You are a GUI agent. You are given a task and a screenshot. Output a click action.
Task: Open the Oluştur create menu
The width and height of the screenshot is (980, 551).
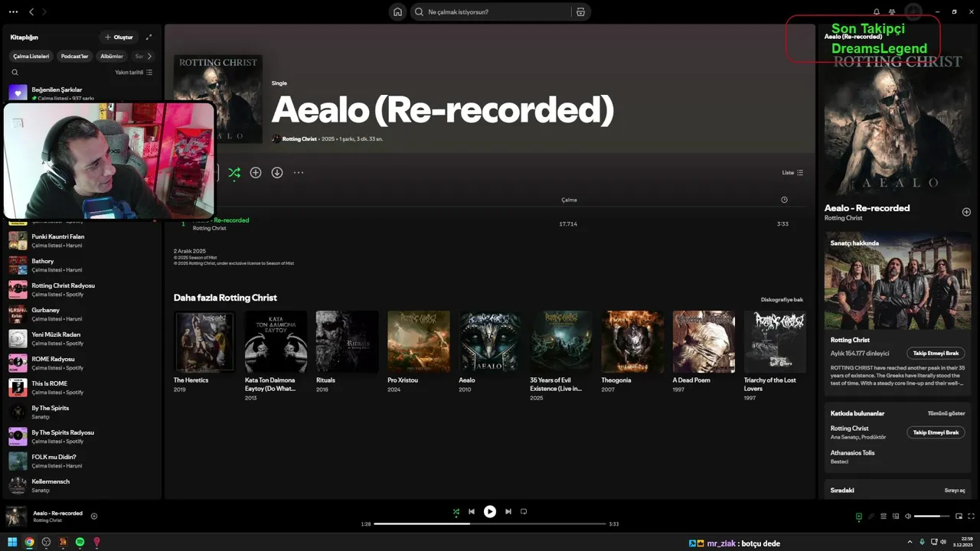(x=119, y=37)
